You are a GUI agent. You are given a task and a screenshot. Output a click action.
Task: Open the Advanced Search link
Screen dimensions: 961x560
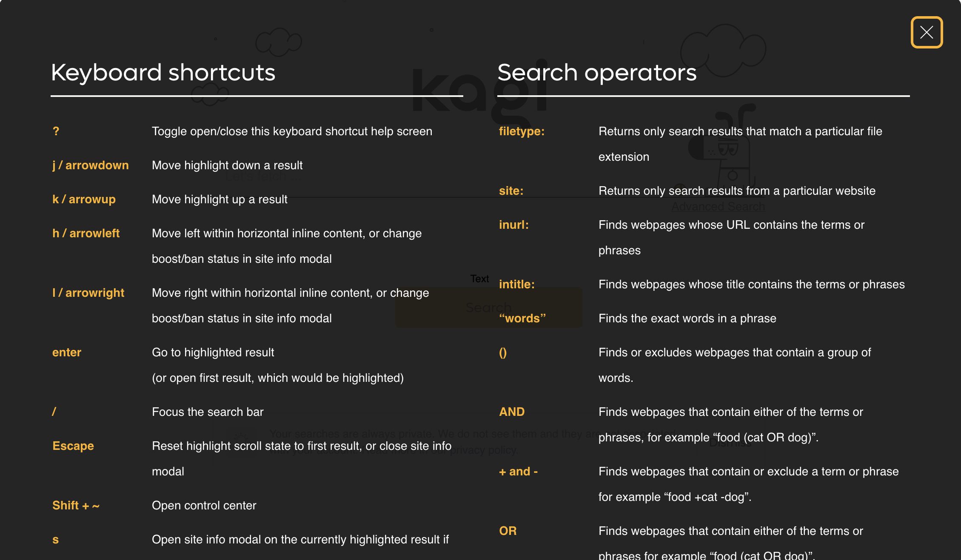(x=718, y=207)
